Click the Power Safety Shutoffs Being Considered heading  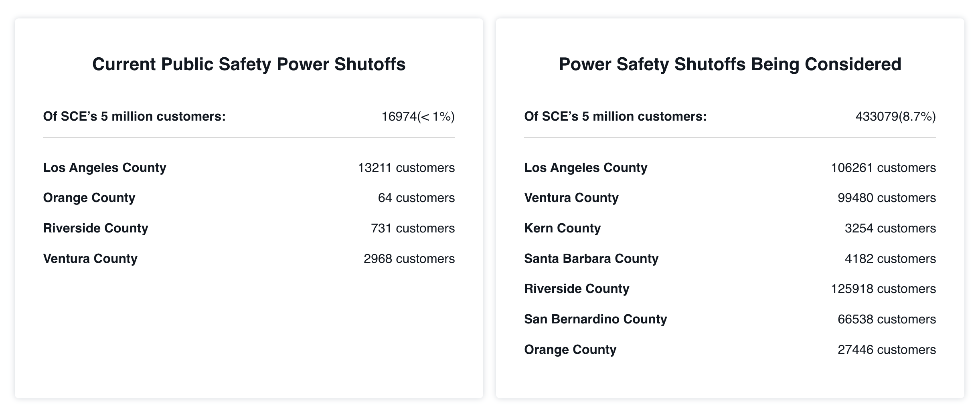point(730,64)
